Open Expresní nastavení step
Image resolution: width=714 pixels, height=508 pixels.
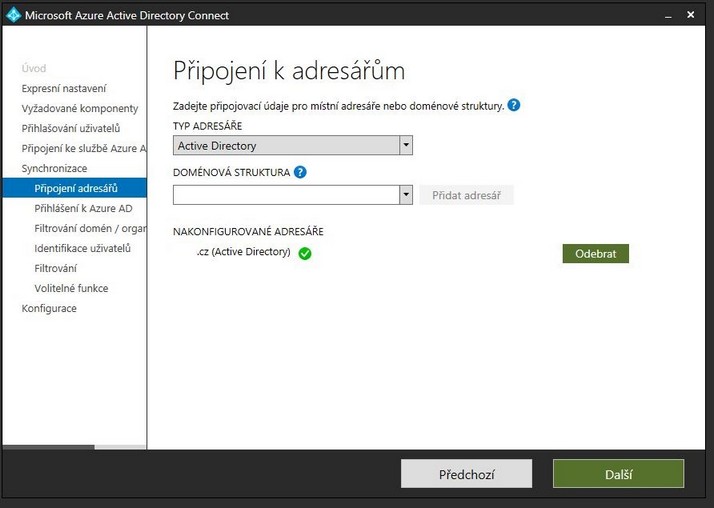tap(64, 88)
